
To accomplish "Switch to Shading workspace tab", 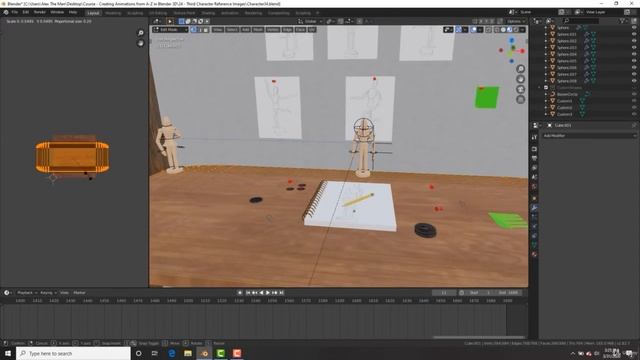I will [208, 13].
